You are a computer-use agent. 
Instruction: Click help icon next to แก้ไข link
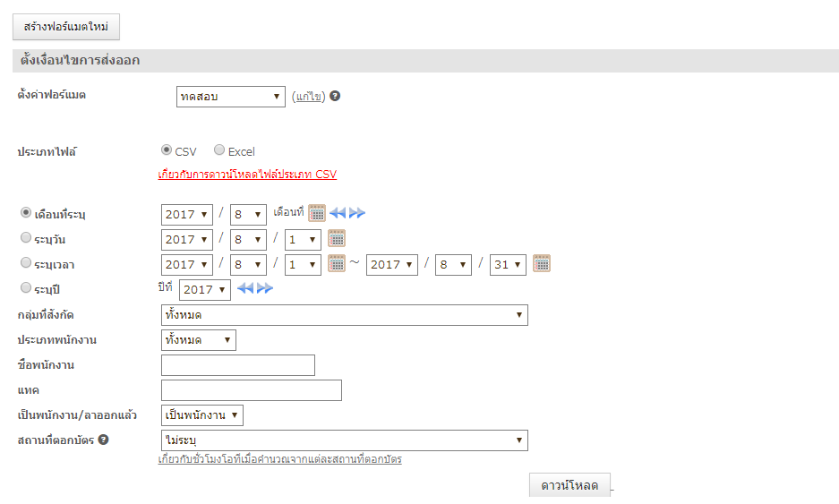point(335,96)
